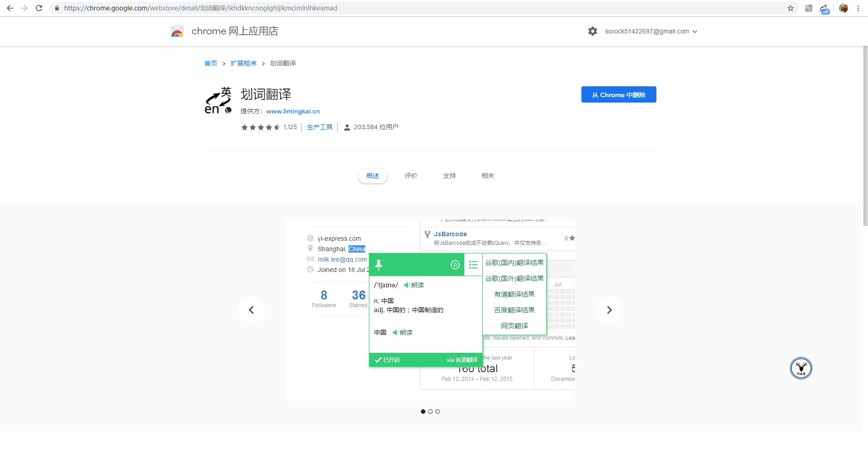Click the page vertical scrollbar
This screenshot has height=454, width=868.
[x=865, y=136]
